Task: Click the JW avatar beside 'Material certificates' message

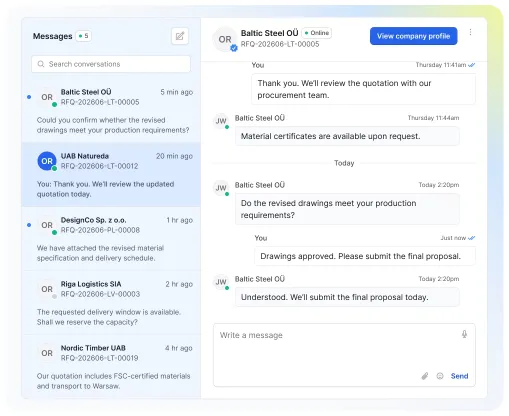Action: pyautogui.click(x=221, y=121)
